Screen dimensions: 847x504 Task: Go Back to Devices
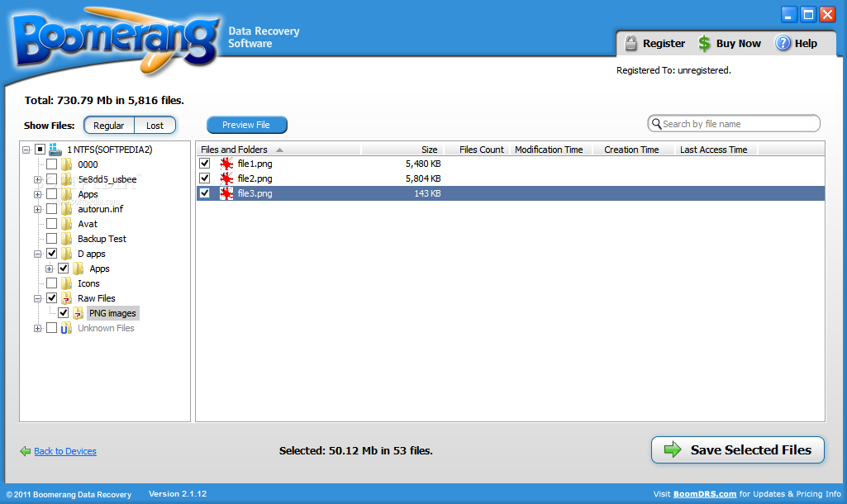point(64,451)
